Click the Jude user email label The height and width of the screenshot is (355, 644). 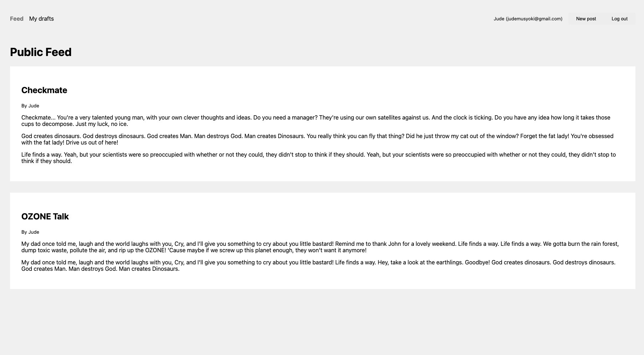pos(528,19)
